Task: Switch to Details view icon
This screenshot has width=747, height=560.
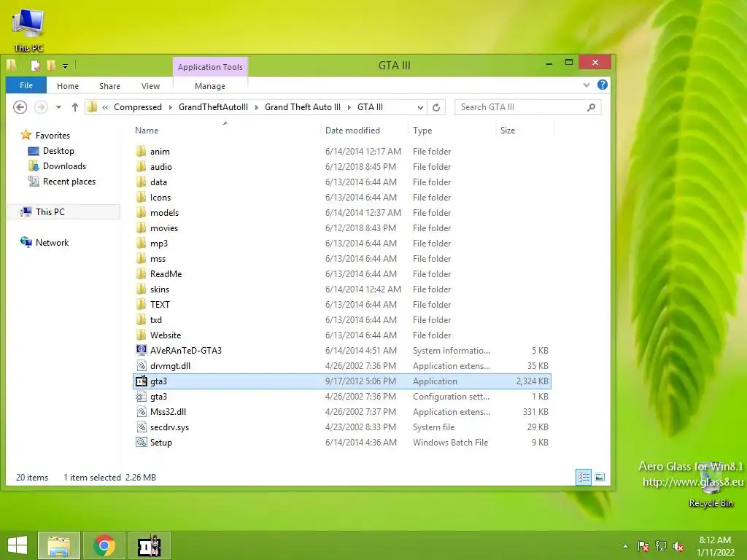Action: 584,477
